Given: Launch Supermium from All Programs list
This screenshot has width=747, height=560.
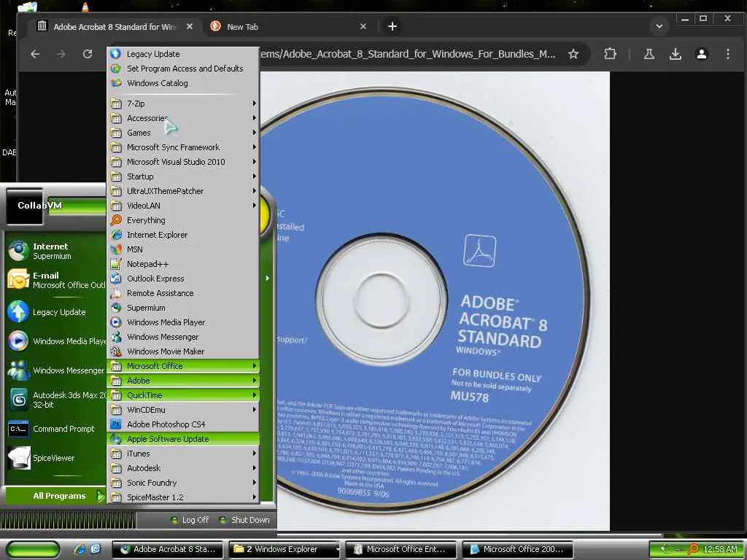Looking at the screenshot, I should click(183, 308).
